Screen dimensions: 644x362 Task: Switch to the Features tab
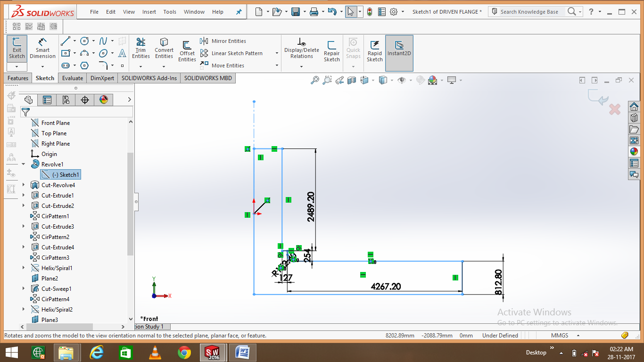tap(17, 78)
